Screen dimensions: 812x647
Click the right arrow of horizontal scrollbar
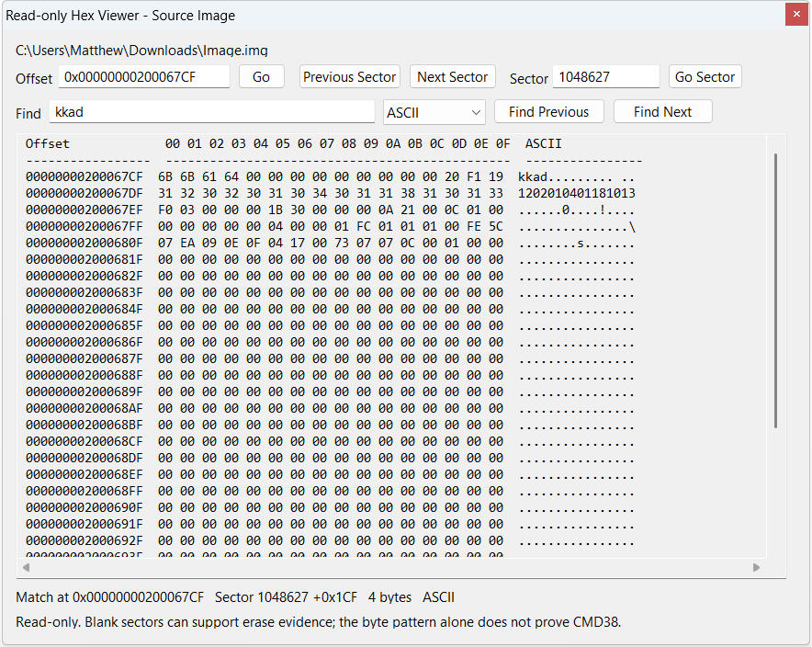pyautogui.click(x=756, y=567)
